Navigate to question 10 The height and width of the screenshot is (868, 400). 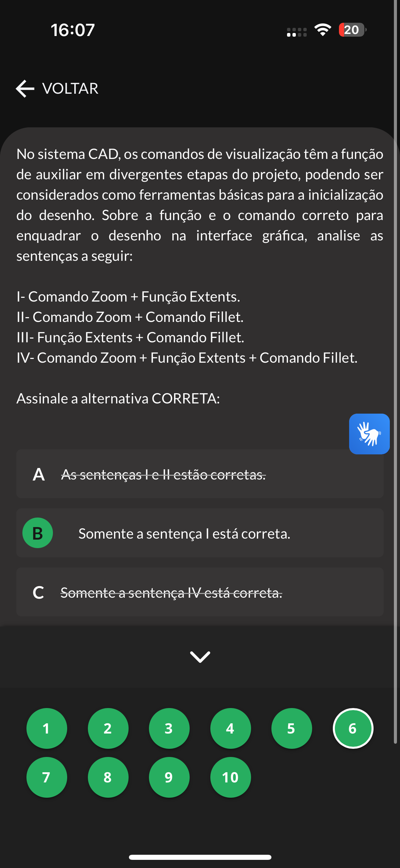pos(230,777)
